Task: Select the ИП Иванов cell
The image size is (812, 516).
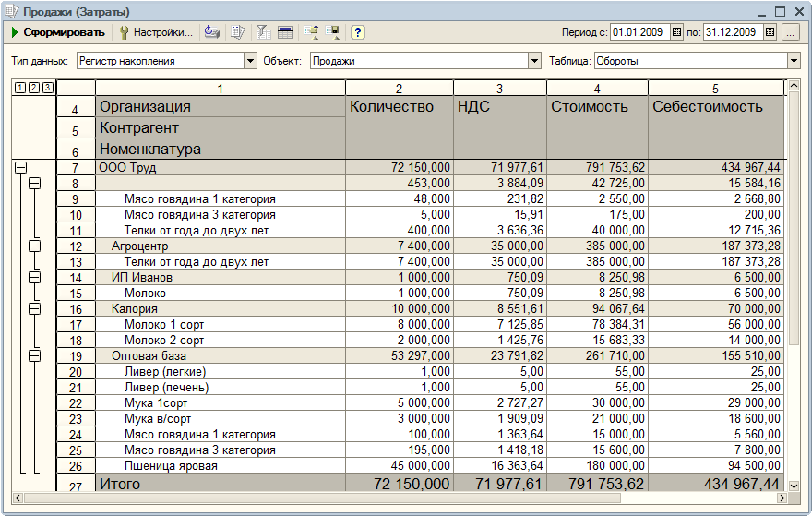Action: coord(221,277)
